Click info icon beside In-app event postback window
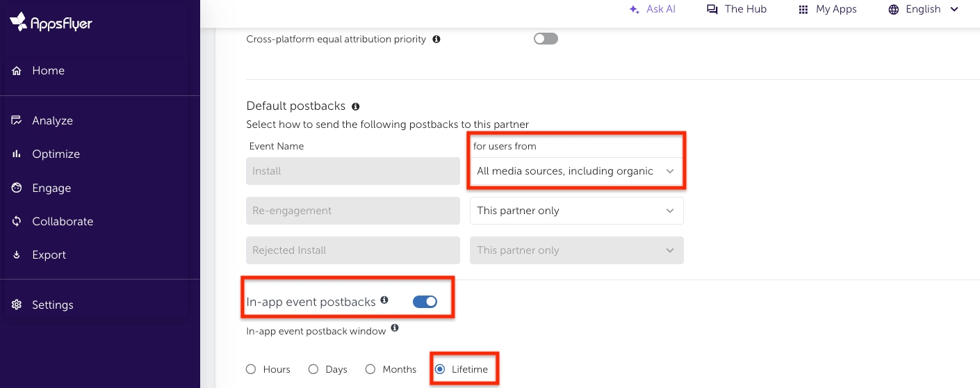The height and width of the screenshot is (388, 980). pyautogui.click(x=395, y=328)
